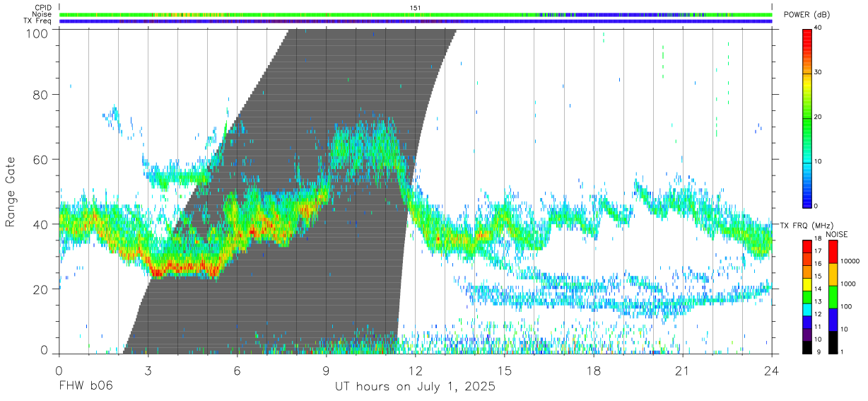Click the Range Gate y-axis title

(11, 191)
